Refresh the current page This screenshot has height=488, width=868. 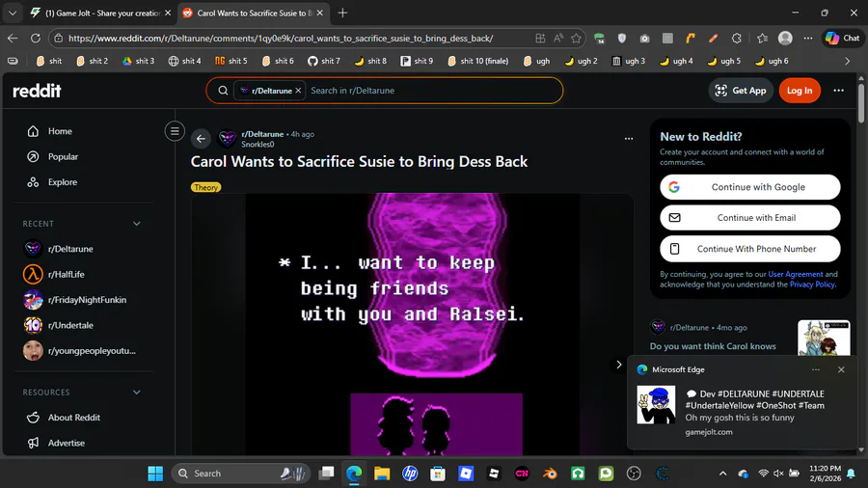[x=36, y=39]
